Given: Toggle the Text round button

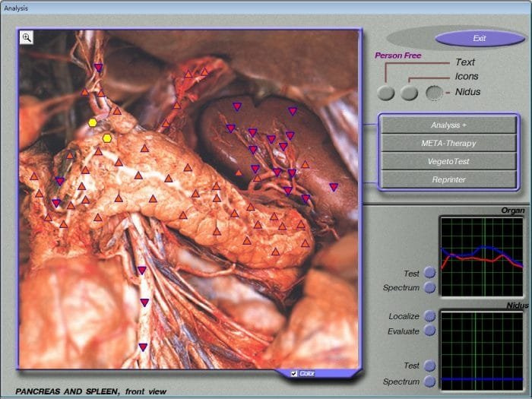Looking at the screenshot, I should pos(386,93).
